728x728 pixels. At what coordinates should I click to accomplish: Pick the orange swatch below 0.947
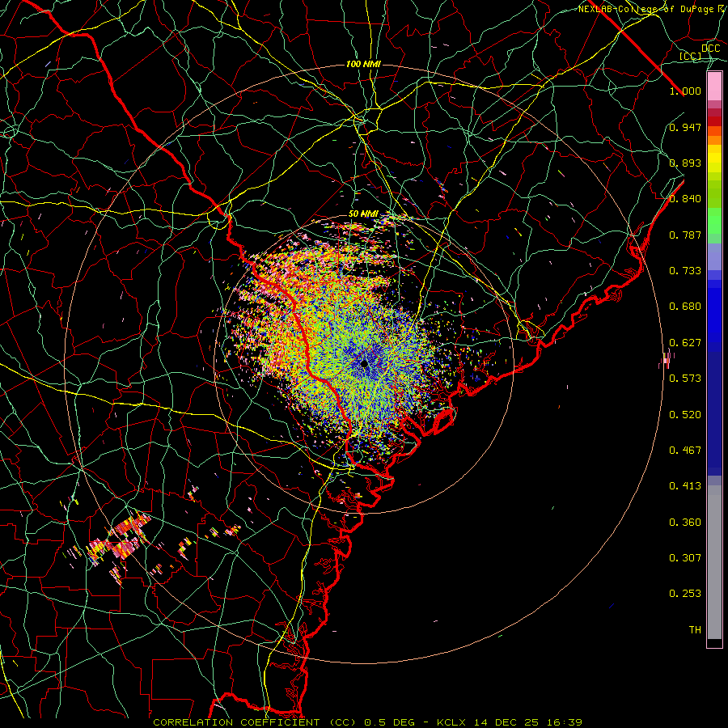714,140
